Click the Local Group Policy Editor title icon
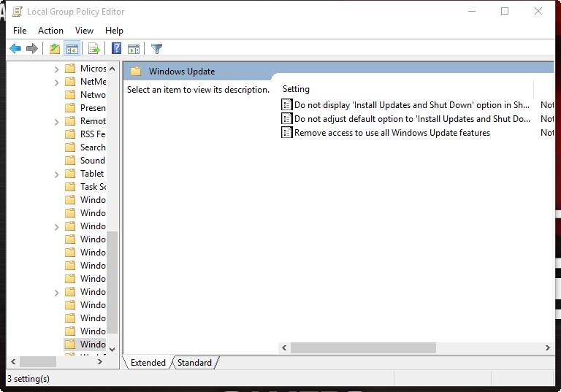 point(18,12)
